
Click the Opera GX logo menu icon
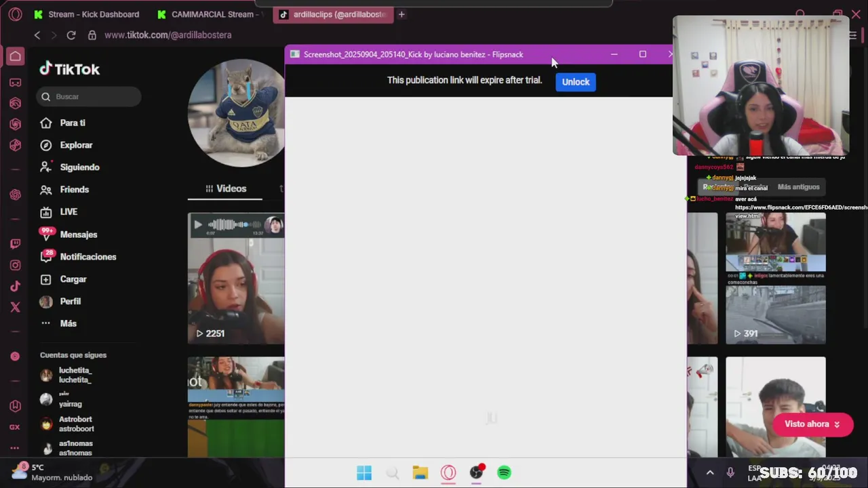(15, 14)
